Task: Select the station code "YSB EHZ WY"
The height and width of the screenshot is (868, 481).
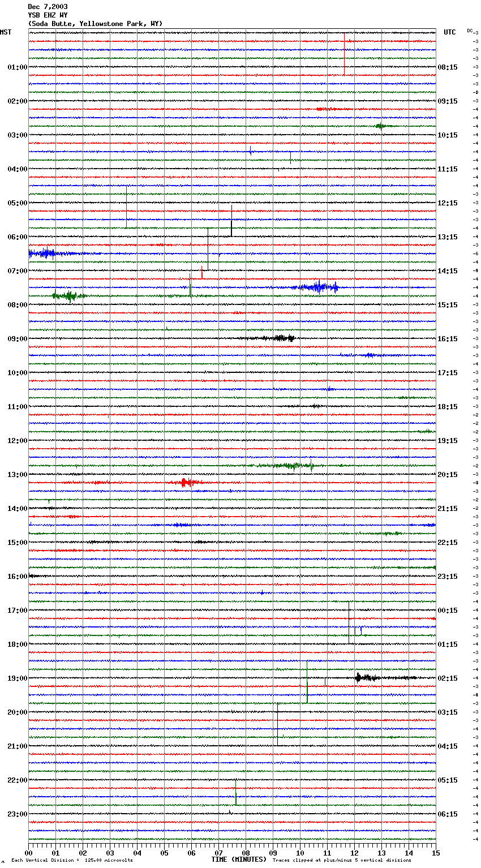Action: click(x=48, y=15)
